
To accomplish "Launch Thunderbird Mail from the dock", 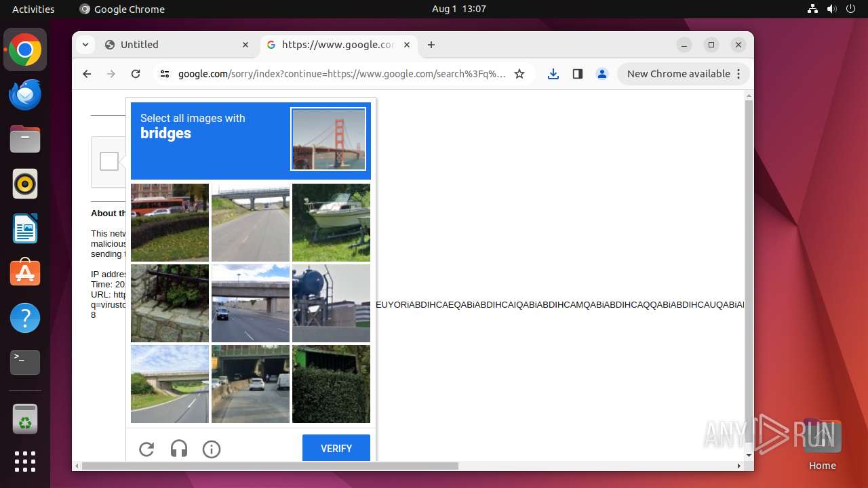I will click(x=25, y=95).
